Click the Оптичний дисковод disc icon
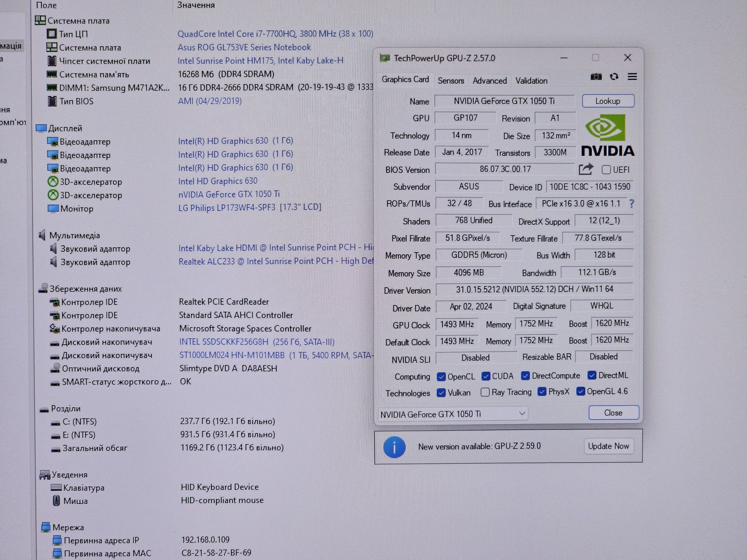 tap(55, 368)
